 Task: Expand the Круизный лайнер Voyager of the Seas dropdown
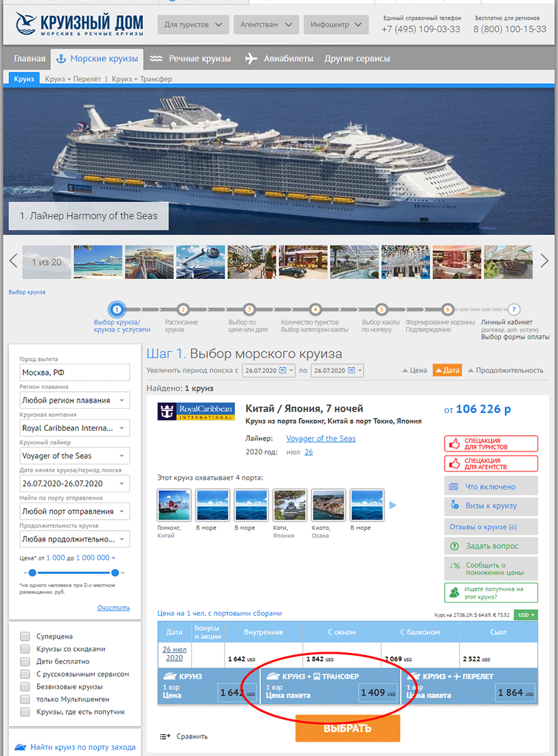point(75,456)
